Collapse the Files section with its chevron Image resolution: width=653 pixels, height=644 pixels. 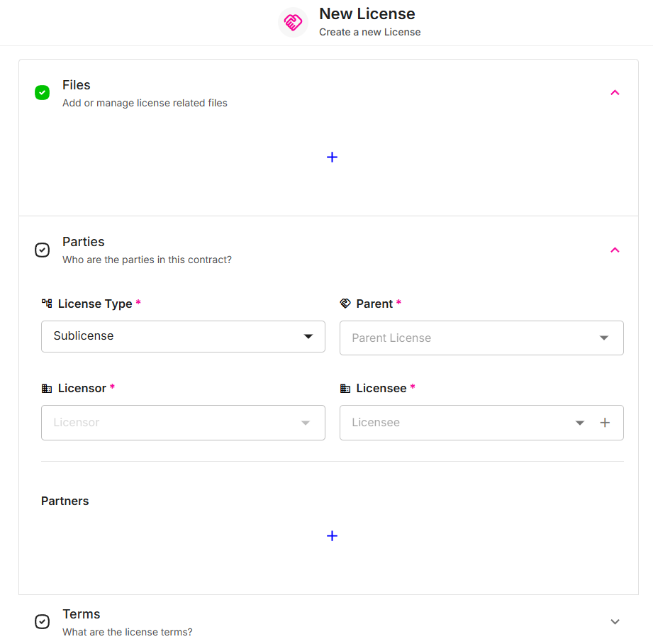(615, 92)
